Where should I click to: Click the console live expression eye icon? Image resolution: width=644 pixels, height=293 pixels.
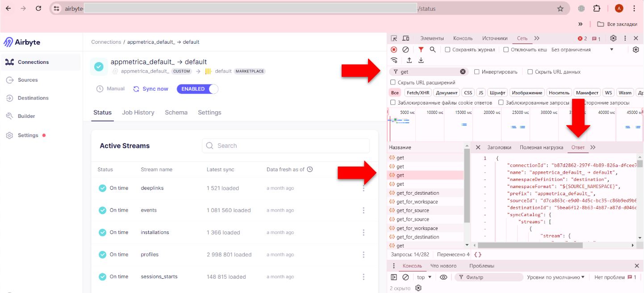coord(443,277)
